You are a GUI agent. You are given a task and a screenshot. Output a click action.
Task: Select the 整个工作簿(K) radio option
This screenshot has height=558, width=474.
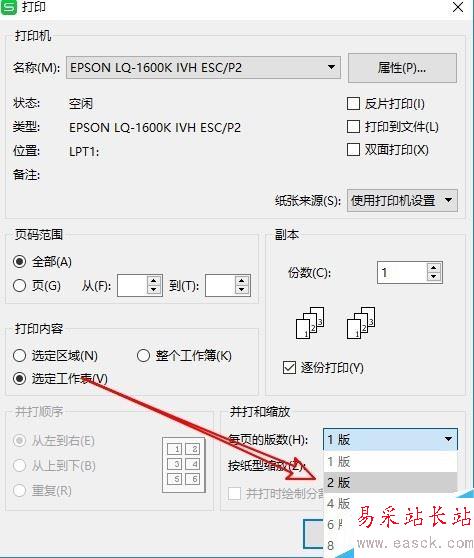[x=143, y=355]
